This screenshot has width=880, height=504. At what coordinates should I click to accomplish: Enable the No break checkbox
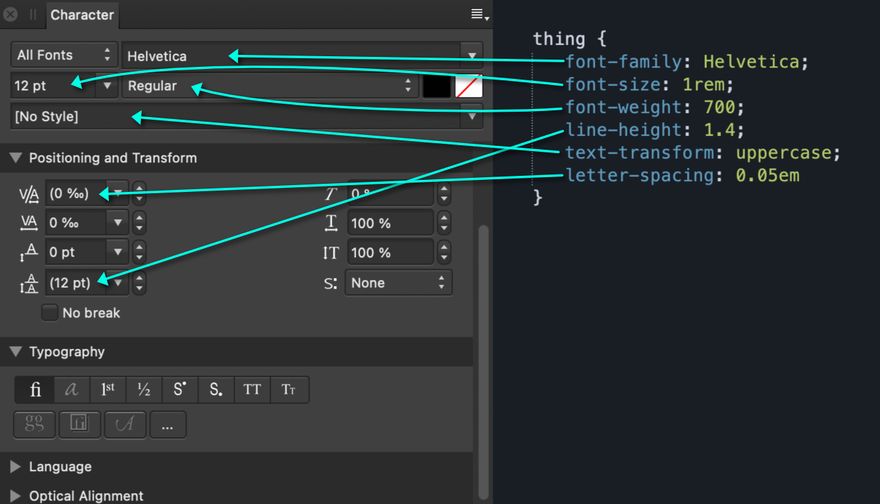pyautogui.click(x=49, y=313)
